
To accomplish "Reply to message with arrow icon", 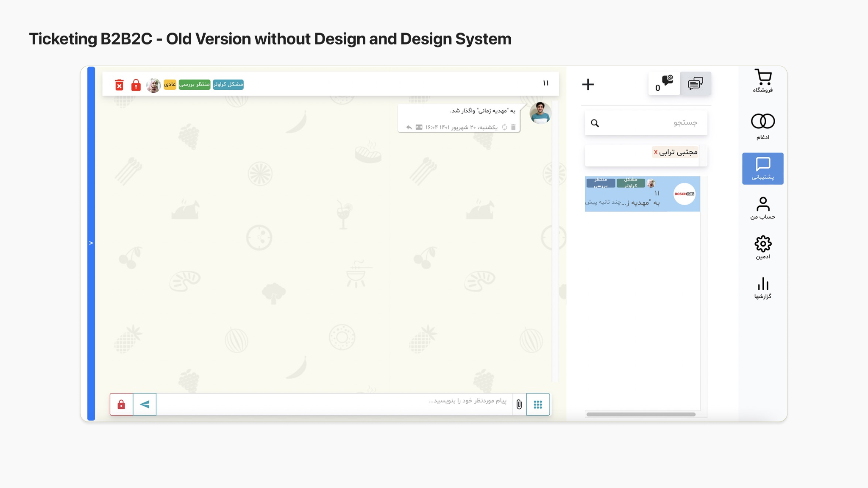I will coord(409,127).
